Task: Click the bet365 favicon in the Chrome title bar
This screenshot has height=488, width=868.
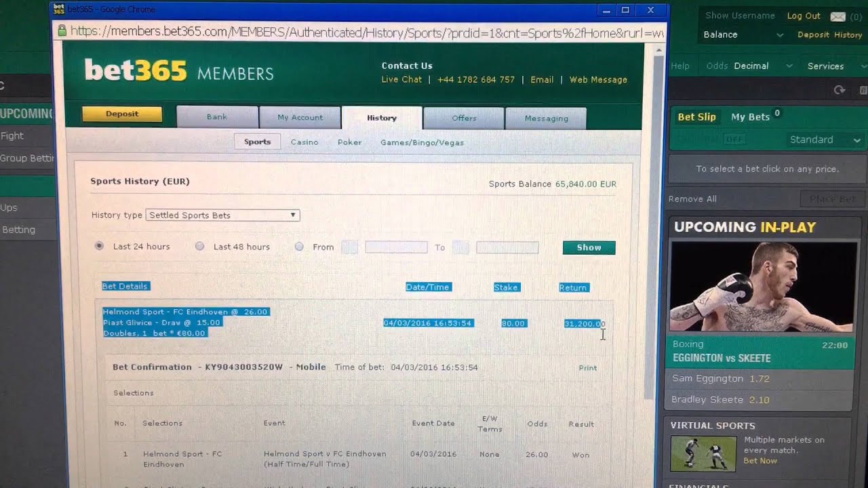Action: click(59, 9)
